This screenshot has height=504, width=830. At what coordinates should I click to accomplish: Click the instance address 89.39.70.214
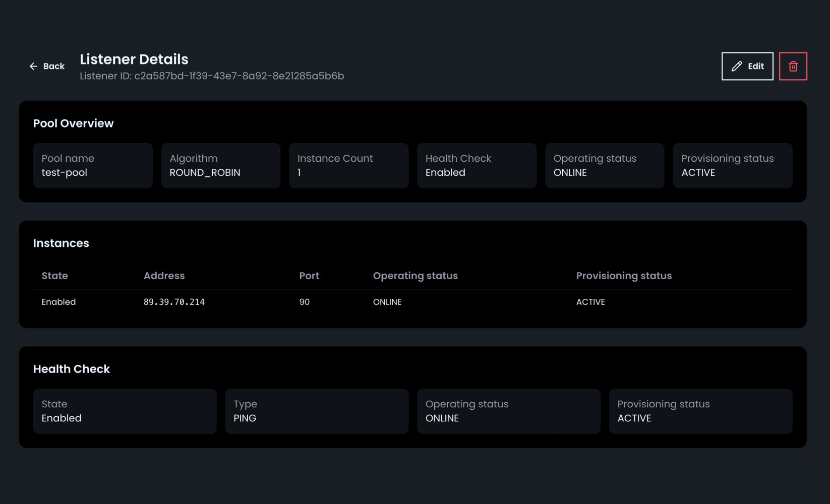(174, 302)
